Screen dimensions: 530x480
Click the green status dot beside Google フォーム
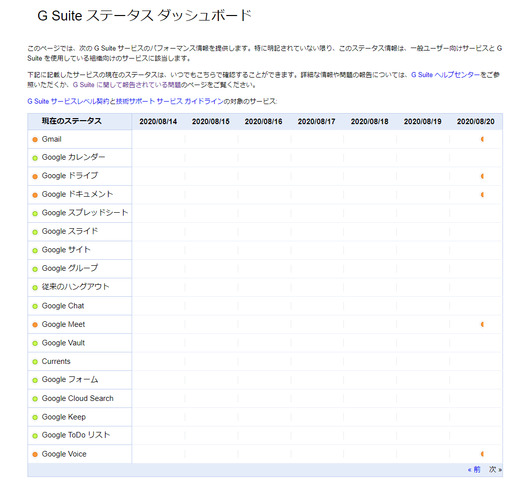(35, 380)
